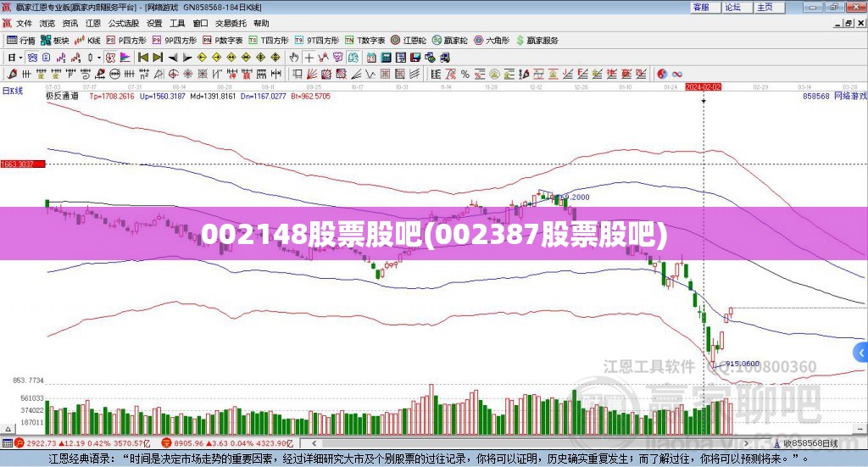Jump to last bar with skip-right icon

[x=158, y=58]
